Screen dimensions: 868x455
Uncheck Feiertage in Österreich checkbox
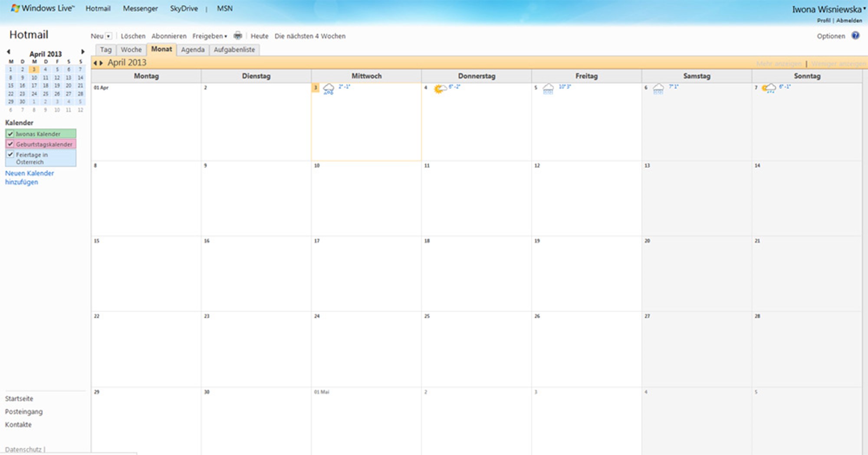pos(10,154)
